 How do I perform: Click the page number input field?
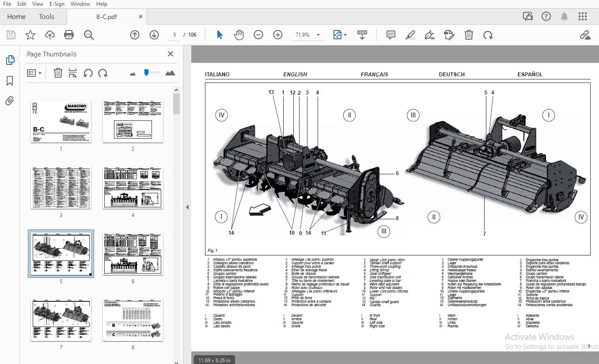(x=174, y=35)
